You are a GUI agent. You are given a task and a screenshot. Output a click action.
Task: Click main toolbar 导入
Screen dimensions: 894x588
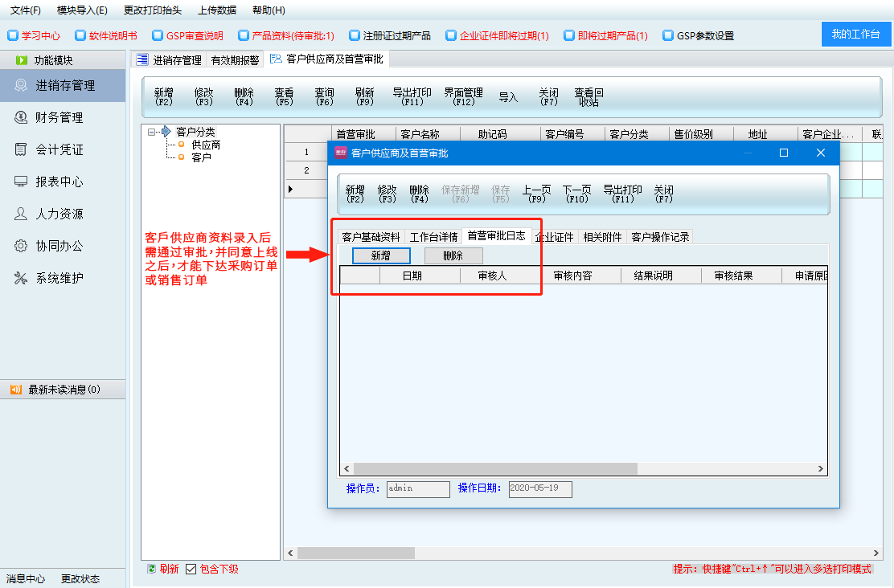(508, 97)
